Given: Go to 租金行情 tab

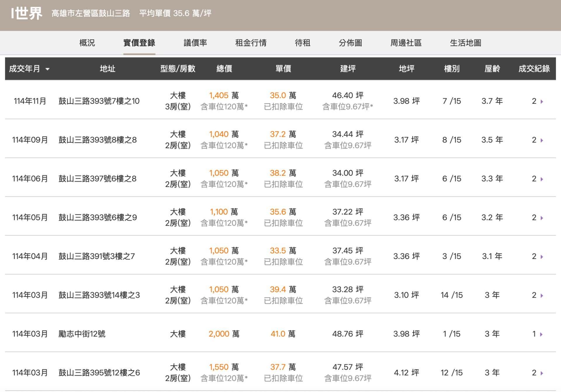Looking at the screenshot, I should 251,43.
